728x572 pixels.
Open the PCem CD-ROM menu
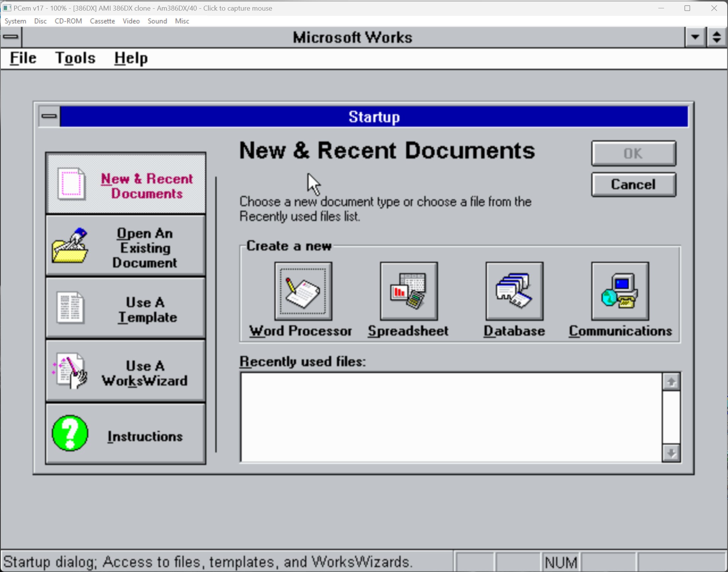click(68, 21)
